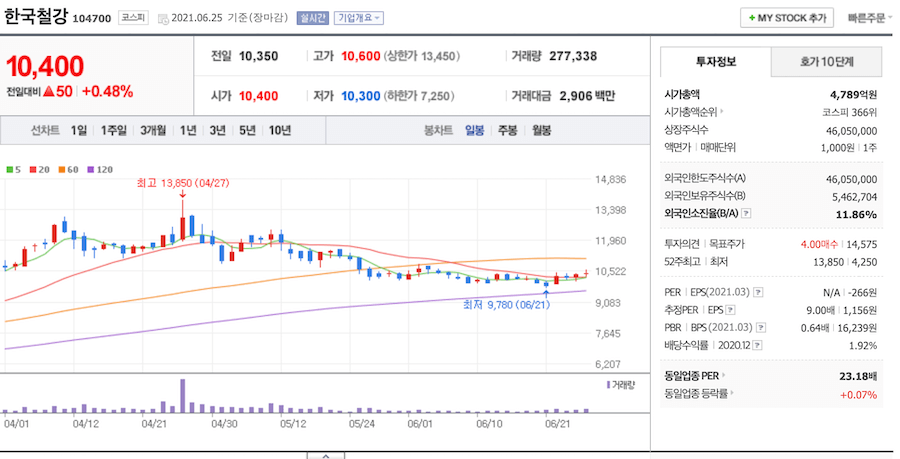Click the 전일 value 10,350
Screen dimensions: 900x459
pyautogui.click(x=258, y=56)
